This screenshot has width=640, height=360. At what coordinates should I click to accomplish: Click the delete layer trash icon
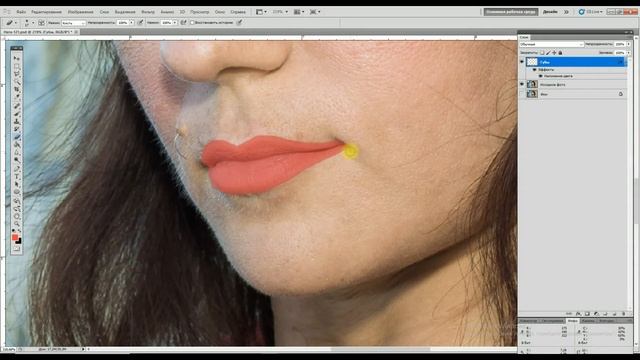pyautogui.click(x=623, y=313)
